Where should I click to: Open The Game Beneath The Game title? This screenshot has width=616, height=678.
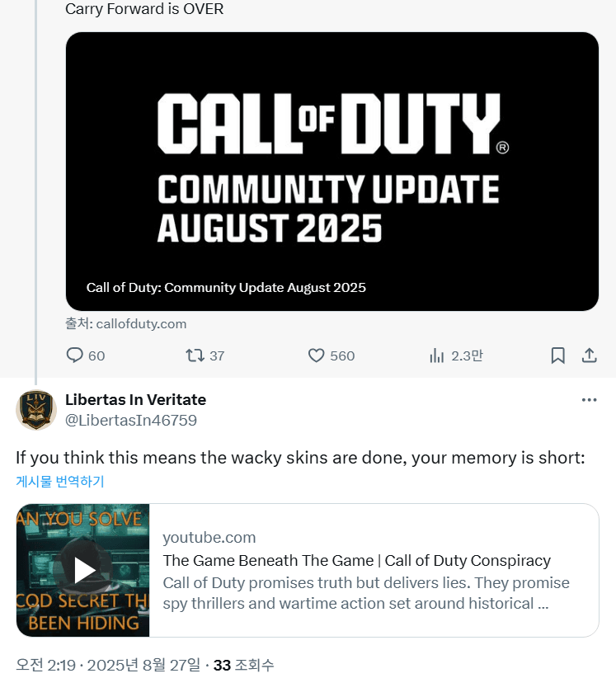(356, 560)
